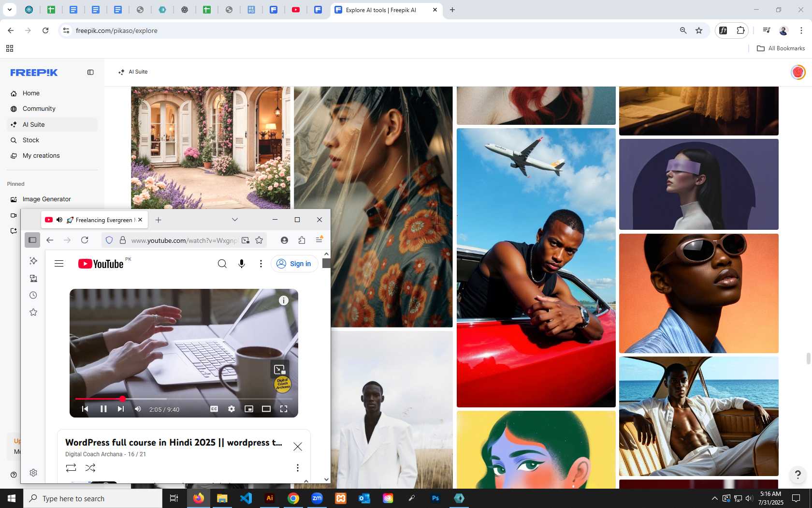Enter fullscreen on YouTube player
The height and width of the screenshot is (508, 812).
[284, 409]
